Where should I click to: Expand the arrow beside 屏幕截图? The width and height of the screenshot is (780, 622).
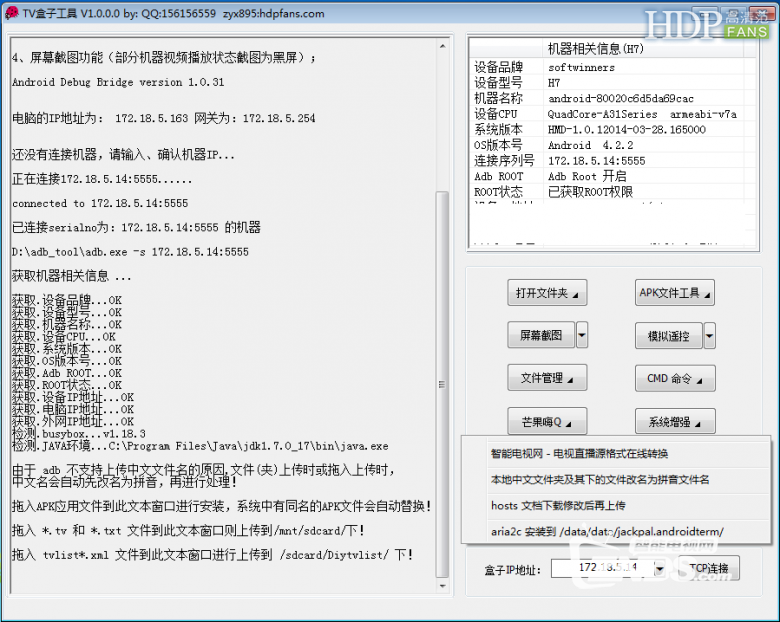582,335
